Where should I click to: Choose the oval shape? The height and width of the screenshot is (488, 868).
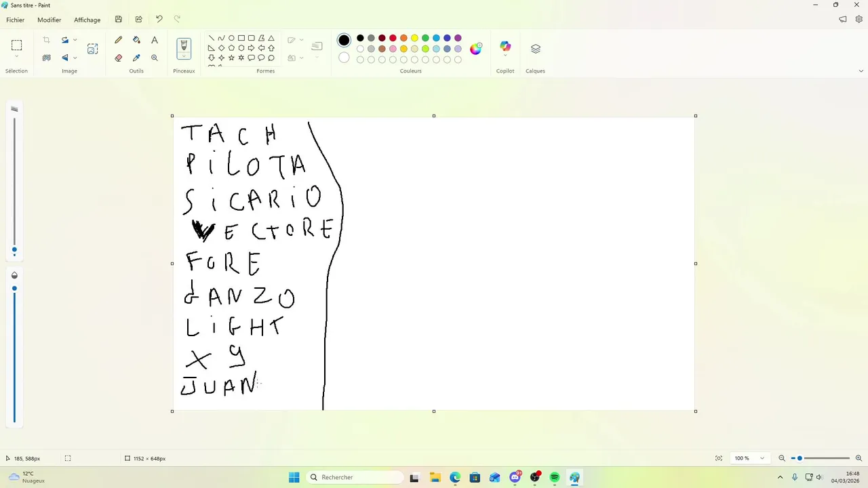[231, 38]
